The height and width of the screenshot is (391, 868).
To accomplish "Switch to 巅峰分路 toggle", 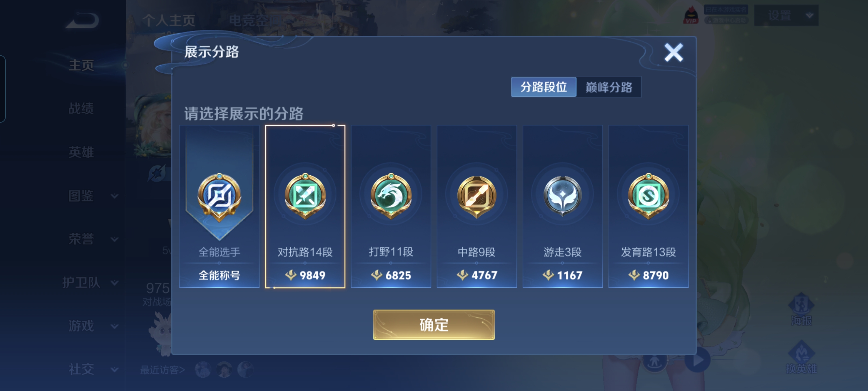I will tap(609, 87).
